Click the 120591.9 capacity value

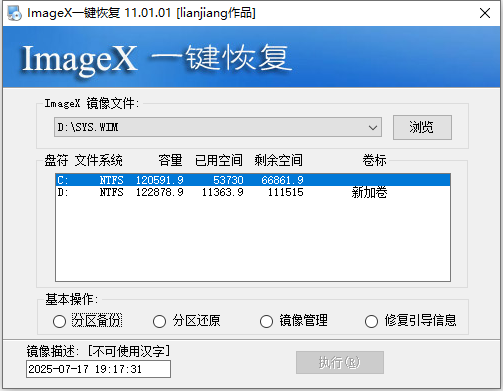tap(160, 180)
